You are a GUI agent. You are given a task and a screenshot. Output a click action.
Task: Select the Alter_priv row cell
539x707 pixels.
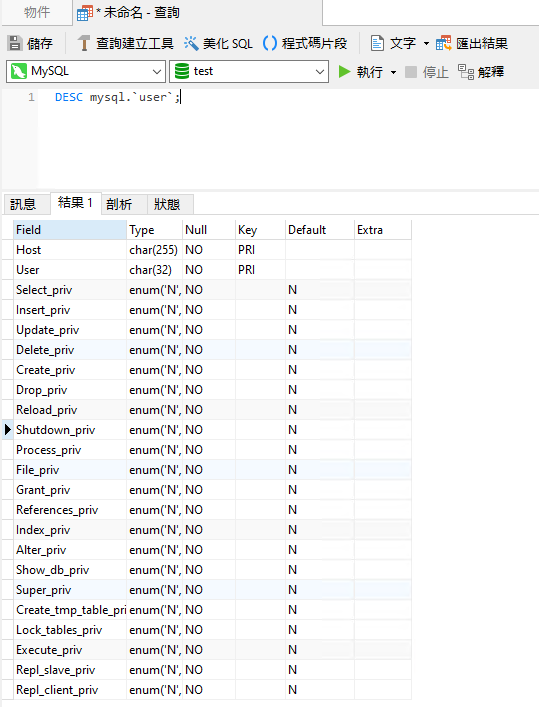[70, 550]
